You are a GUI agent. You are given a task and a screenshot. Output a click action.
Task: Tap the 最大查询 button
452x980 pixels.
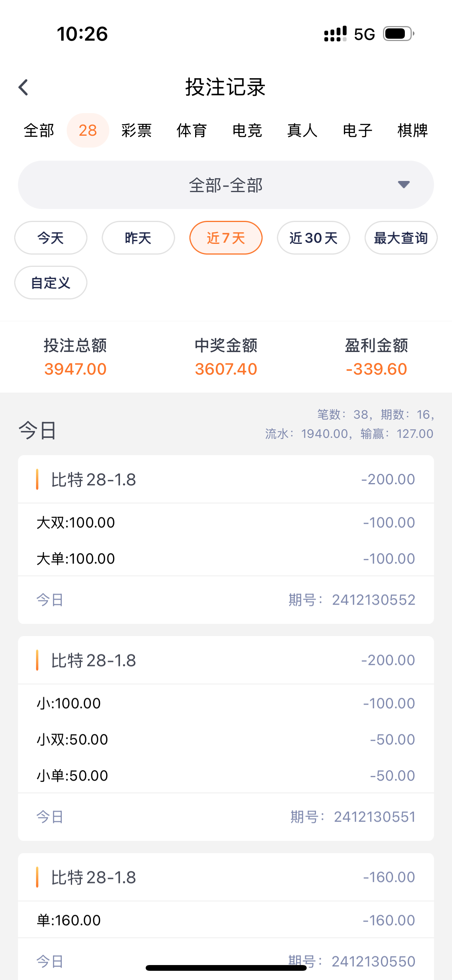pyautogui.click(x=401, y=238)
